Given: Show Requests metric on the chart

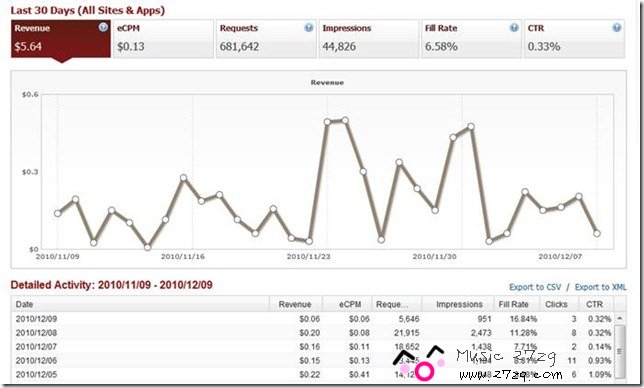Looking at the screenshot, I should click(x=266, y=39).
